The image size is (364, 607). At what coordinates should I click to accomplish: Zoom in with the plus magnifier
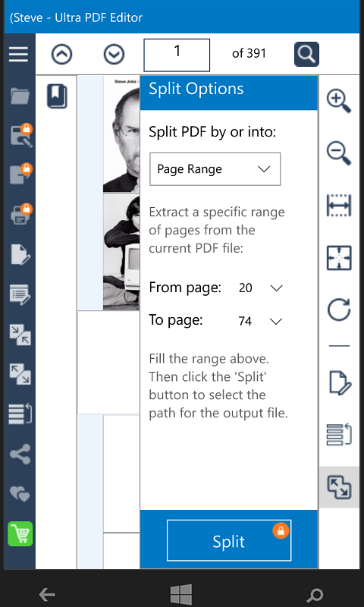tap(339, 101)
